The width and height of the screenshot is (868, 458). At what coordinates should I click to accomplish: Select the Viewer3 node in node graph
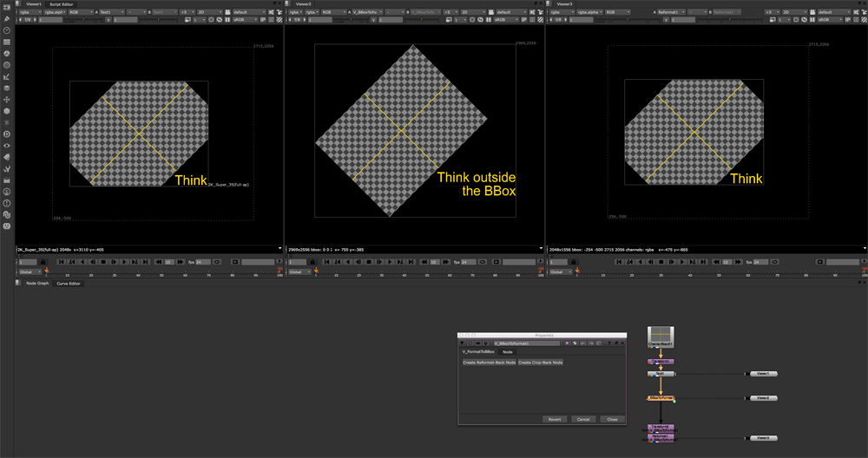point(763,438)
